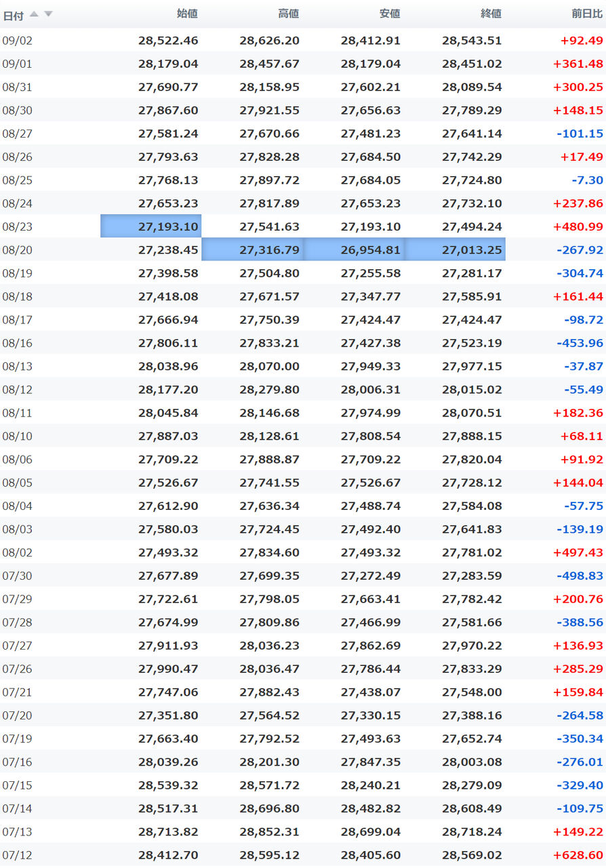Viewport: 606px width, 868px height.
Task: Select closing price 27,548.00 on 07/21
Action: (x=472, y=692)
